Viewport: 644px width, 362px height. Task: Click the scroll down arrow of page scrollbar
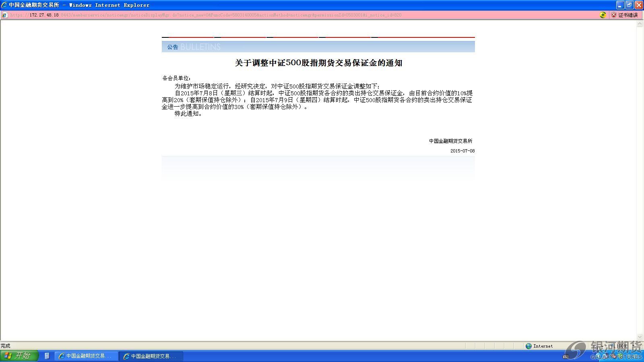click(x=640, y=337)
